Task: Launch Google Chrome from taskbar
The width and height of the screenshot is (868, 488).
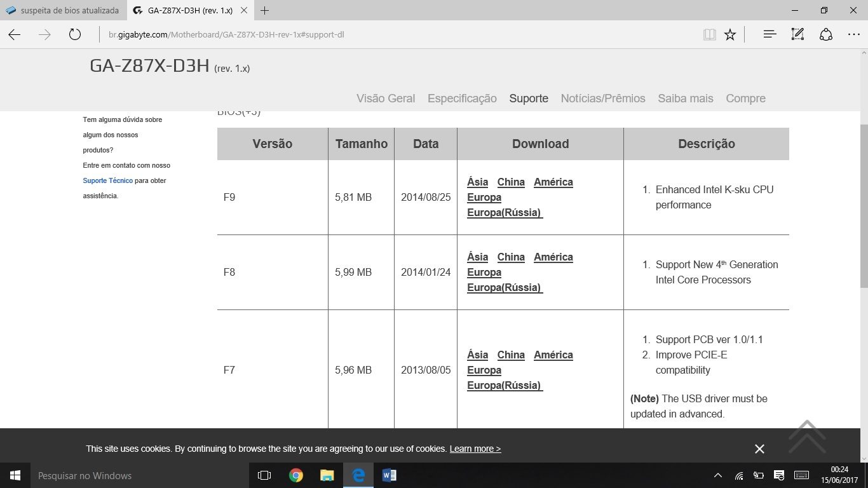Action: [295, 475]
